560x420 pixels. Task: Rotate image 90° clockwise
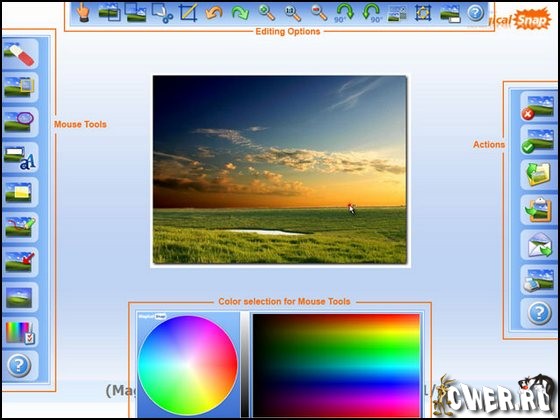coord(344,14)
